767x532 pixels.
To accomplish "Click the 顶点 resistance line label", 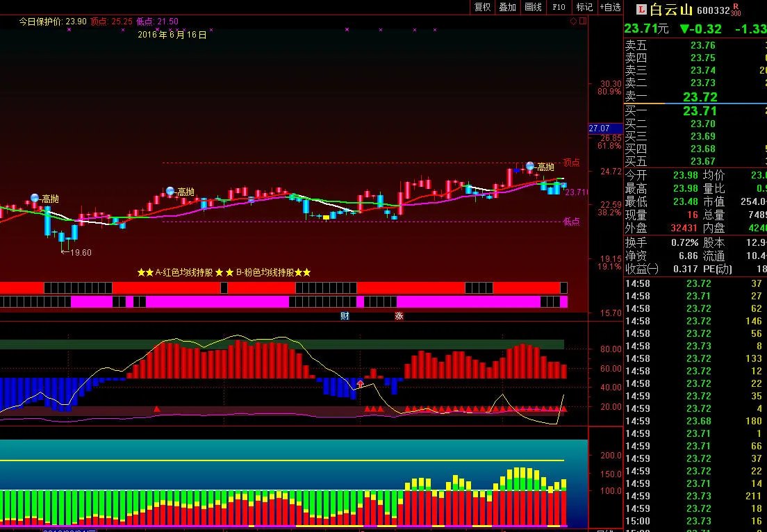I will [x=571, y=163].
